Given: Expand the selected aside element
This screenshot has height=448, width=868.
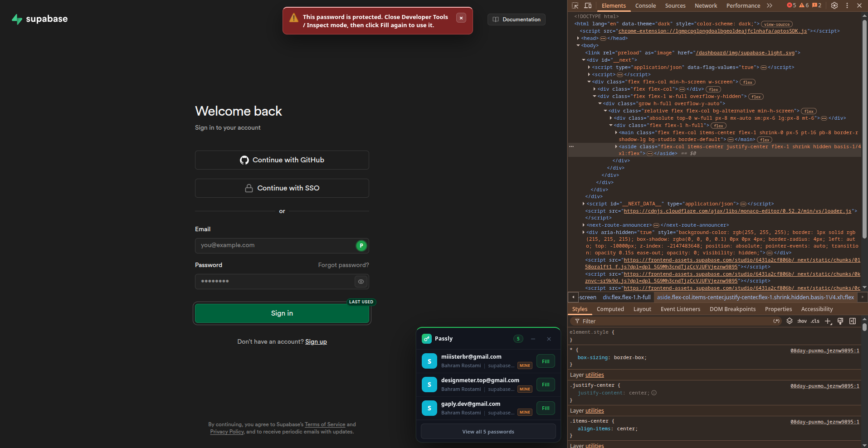Looking at the screenshot, I should (616, 146).
